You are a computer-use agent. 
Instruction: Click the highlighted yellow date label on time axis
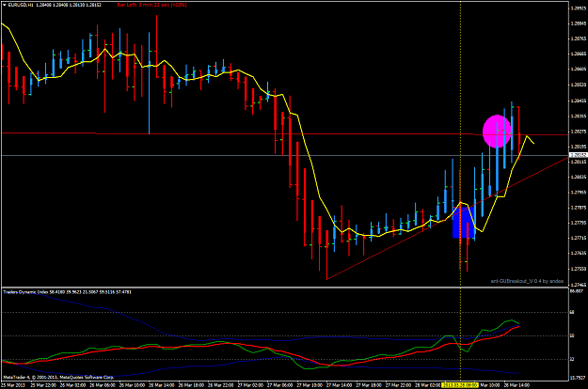[460, 385]
